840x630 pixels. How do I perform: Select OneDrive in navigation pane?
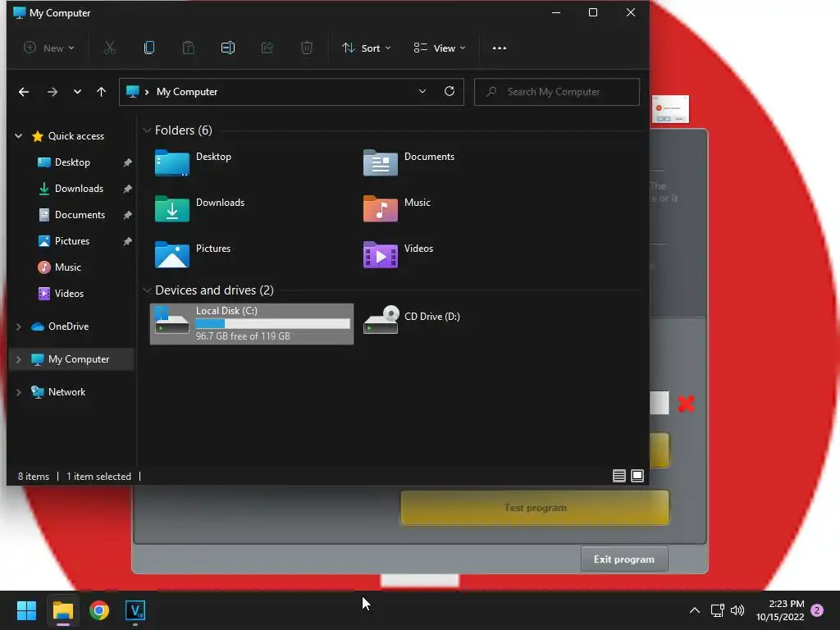69,326
